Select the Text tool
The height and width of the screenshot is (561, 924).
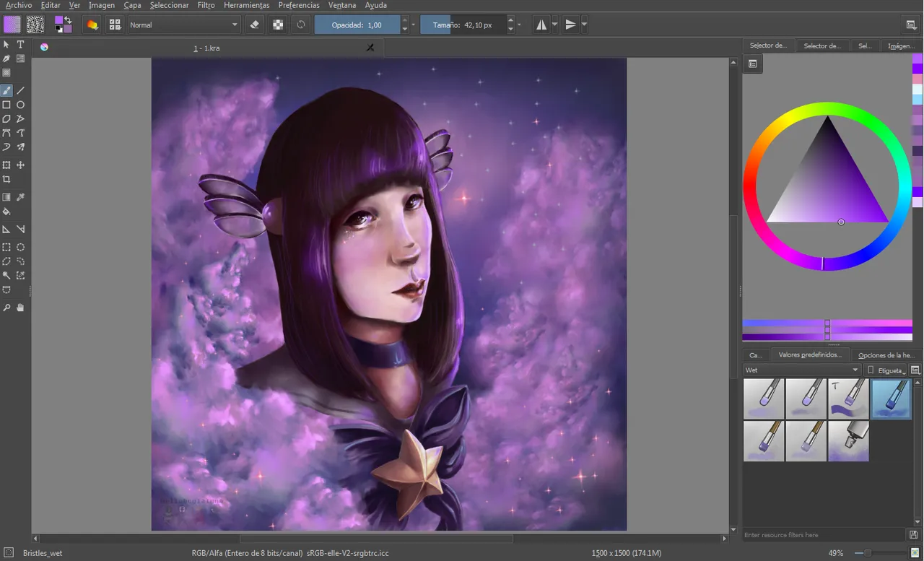click(x=21, y=45)
